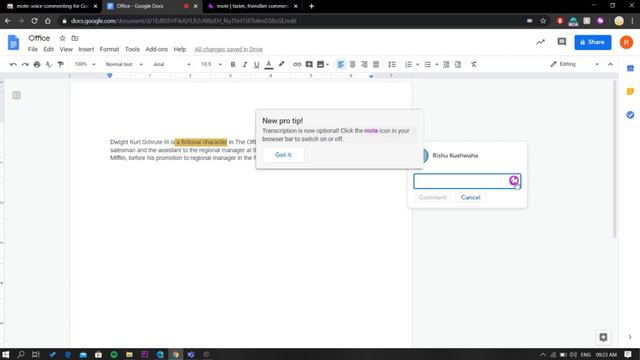The image size is (640, 360).
Task: Open Calendar in the side panel
Action: point(630,69)
